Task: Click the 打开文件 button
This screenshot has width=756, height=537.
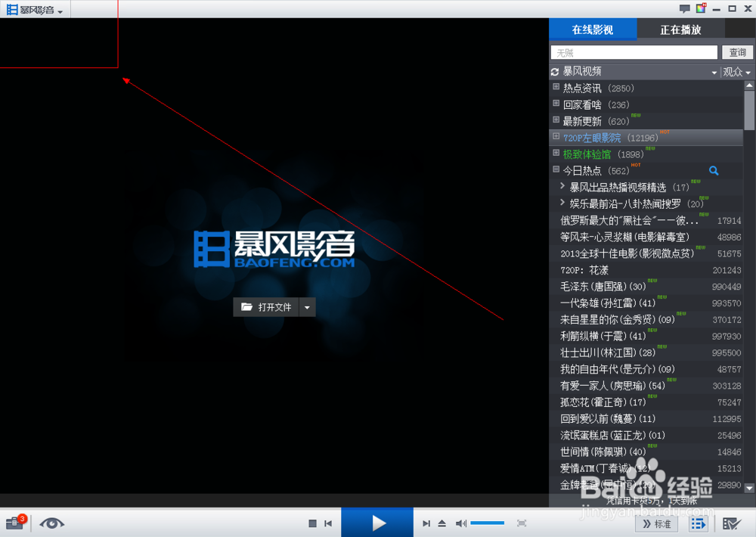Action: click(x=266, y=307)
